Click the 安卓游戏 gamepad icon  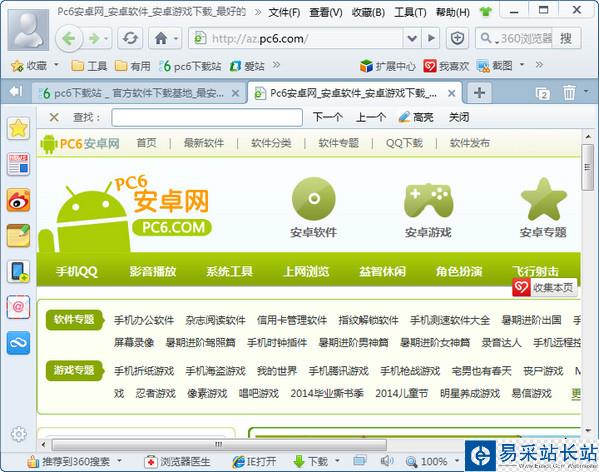[429, 200]
